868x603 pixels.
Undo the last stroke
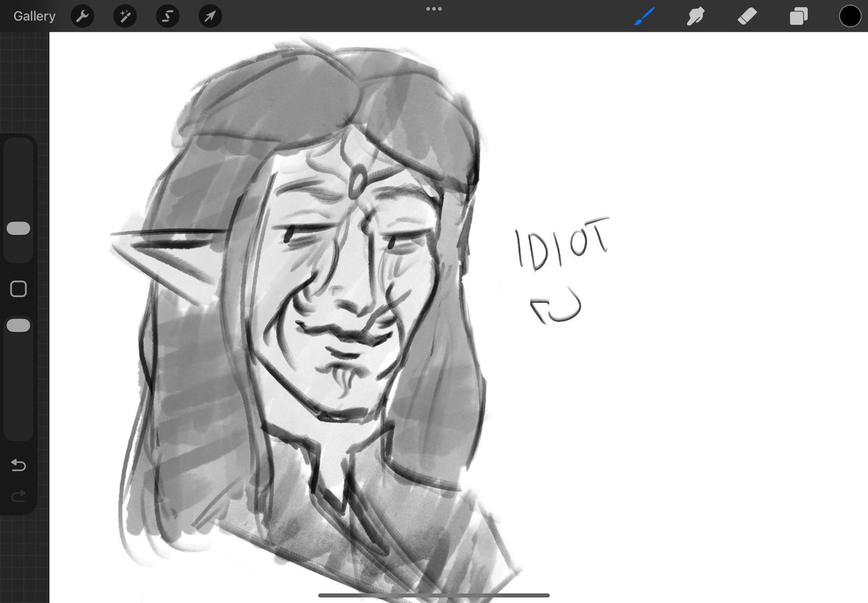[19, 466]
